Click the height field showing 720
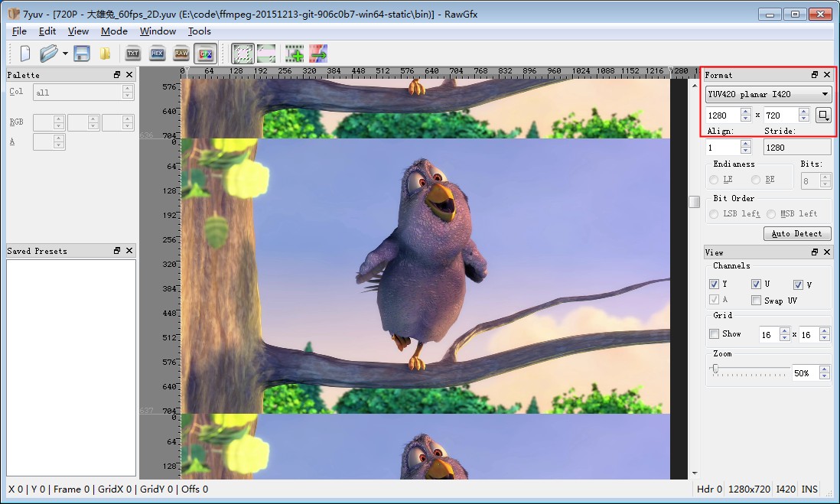 tap(780, 115)
